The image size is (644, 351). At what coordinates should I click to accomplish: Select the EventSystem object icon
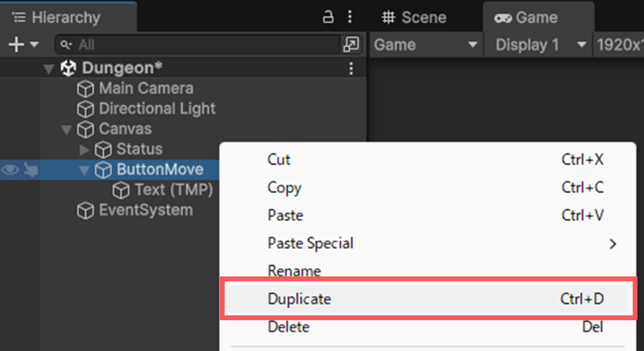[85, 211]
